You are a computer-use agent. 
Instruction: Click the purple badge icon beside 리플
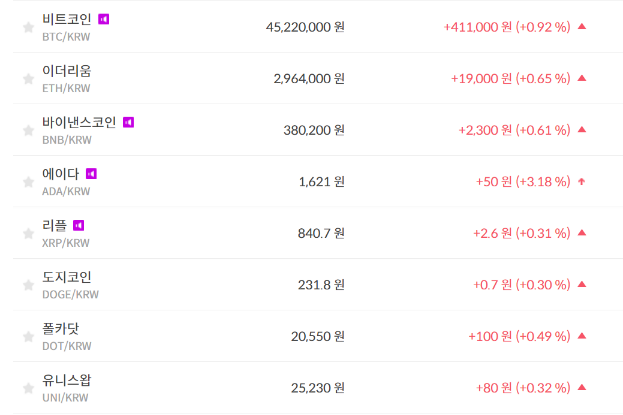pos(79,225)
